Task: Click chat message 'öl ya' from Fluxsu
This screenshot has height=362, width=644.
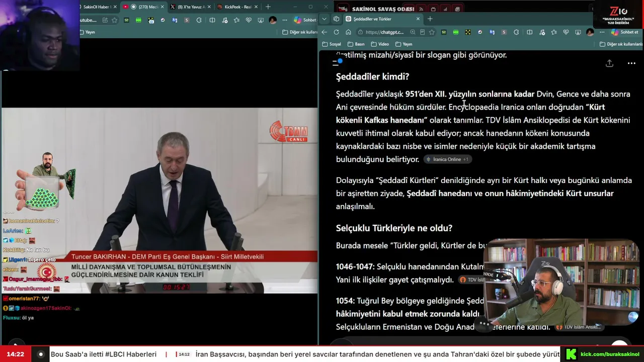Action: point(28,318)
